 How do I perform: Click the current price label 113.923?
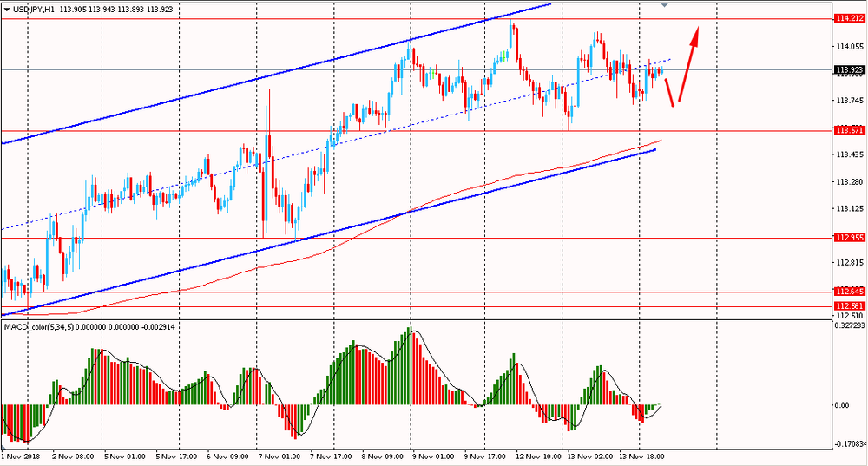tap(850, 69)
